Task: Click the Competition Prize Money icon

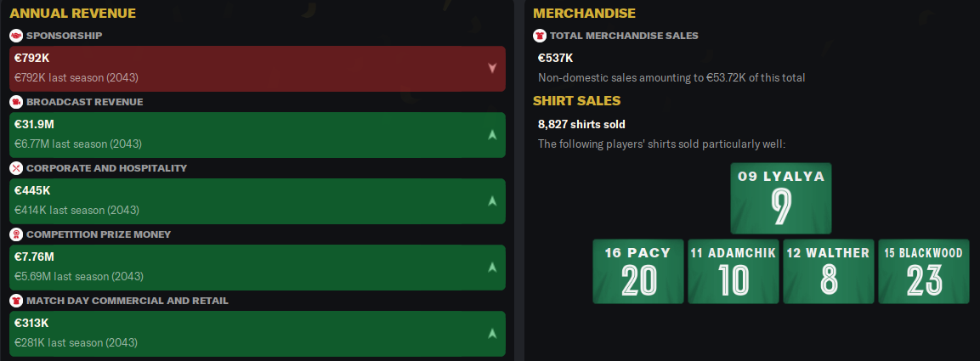Action: [x=16, y=234]
